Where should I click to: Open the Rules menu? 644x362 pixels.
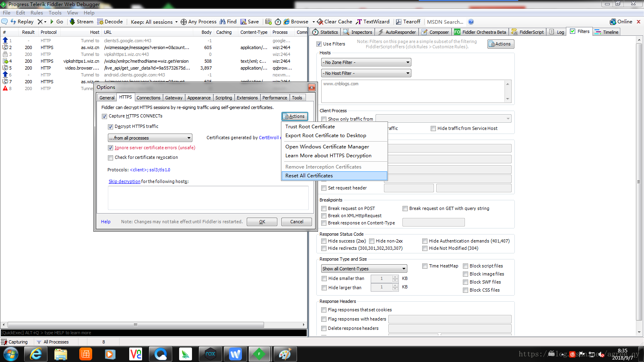coord(37,13)
